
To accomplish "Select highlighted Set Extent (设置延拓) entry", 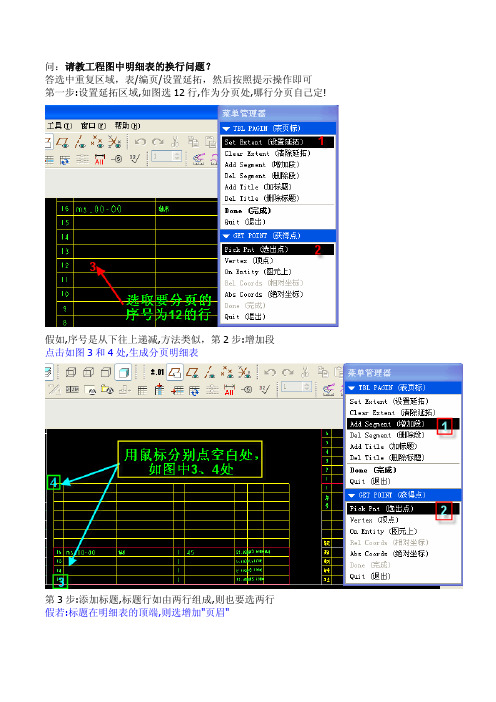I will tap(278, 142).
